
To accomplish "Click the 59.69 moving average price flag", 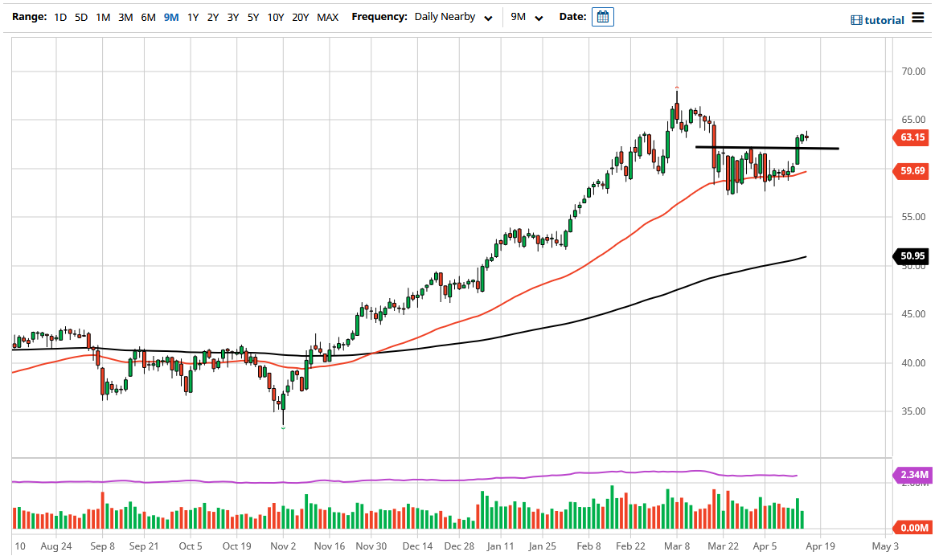I will [911, 171].
